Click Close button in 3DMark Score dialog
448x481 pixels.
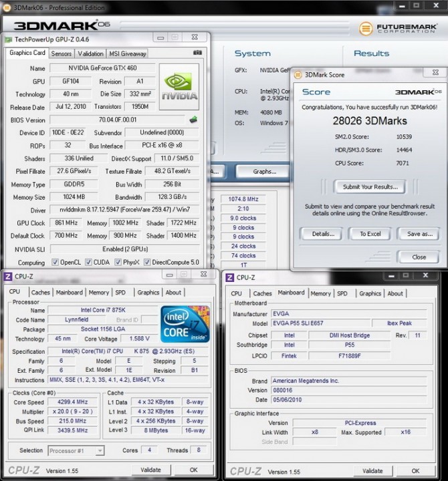[419, 257]
